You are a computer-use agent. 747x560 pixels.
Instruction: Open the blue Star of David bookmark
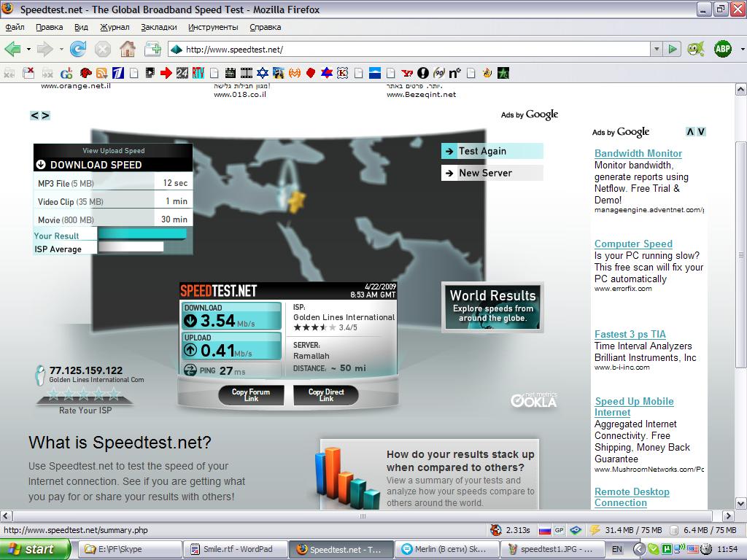pos(263,73)
